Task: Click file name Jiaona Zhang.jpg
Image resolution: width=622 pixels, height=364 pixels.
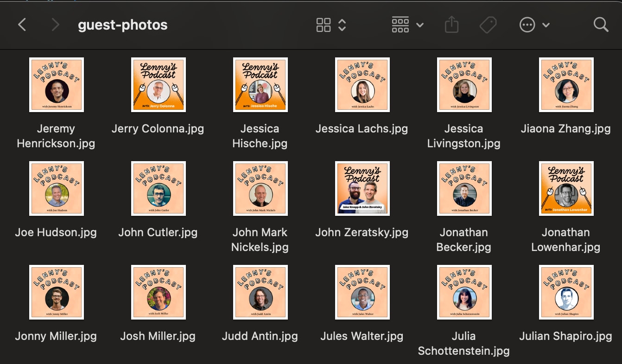Action: (x=566, y=129)
